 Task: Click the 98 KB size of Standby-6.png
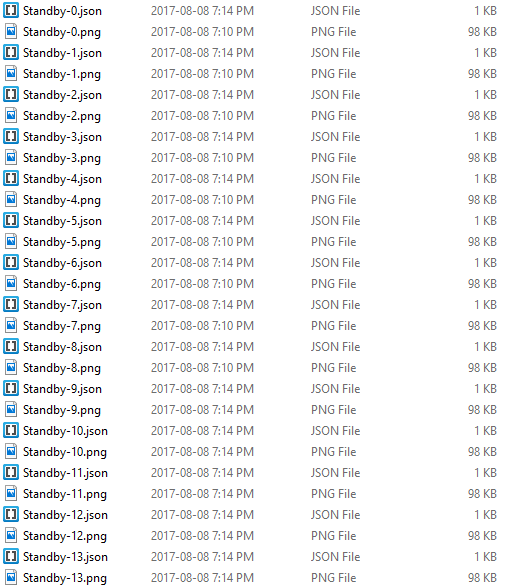coord(482,284)
